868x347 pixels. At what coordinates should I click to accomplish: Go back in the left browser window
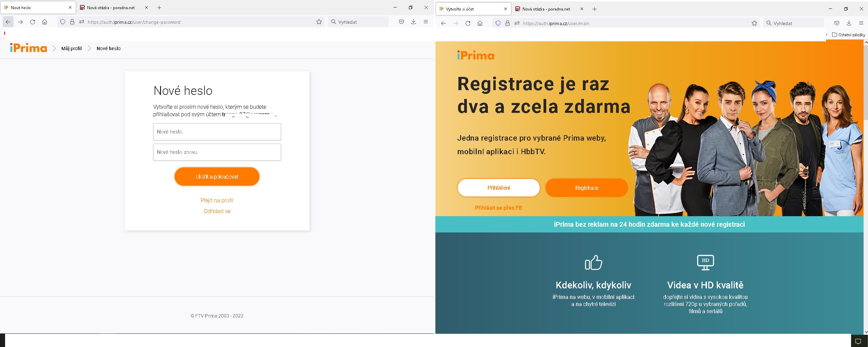click(8, 22)
